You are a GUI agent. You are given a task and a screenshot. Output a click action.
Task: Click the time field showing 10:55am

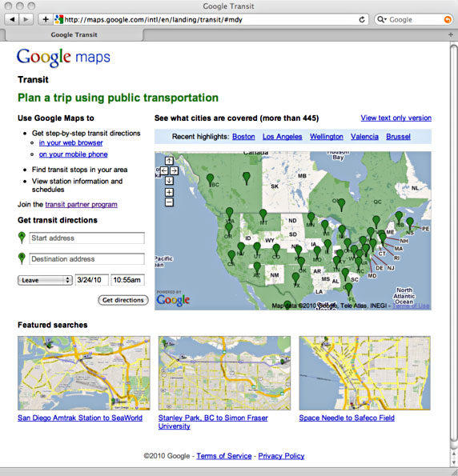(x=127, y=280)
